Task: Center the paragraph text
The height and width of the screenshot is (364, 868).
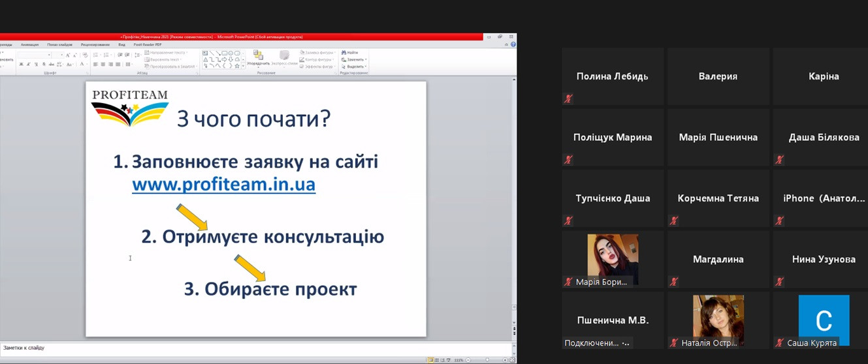Action: pyautogui.click(x=103, y=64)
